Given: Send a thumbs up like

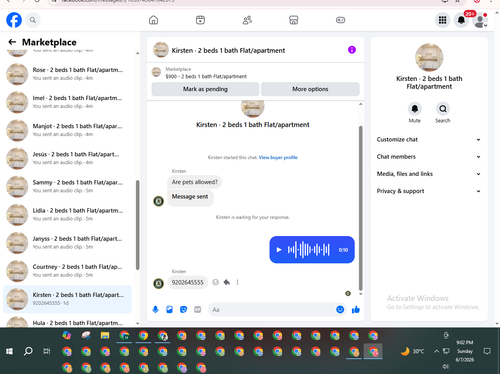Looking at the screenshot, I should coord(356,310).
